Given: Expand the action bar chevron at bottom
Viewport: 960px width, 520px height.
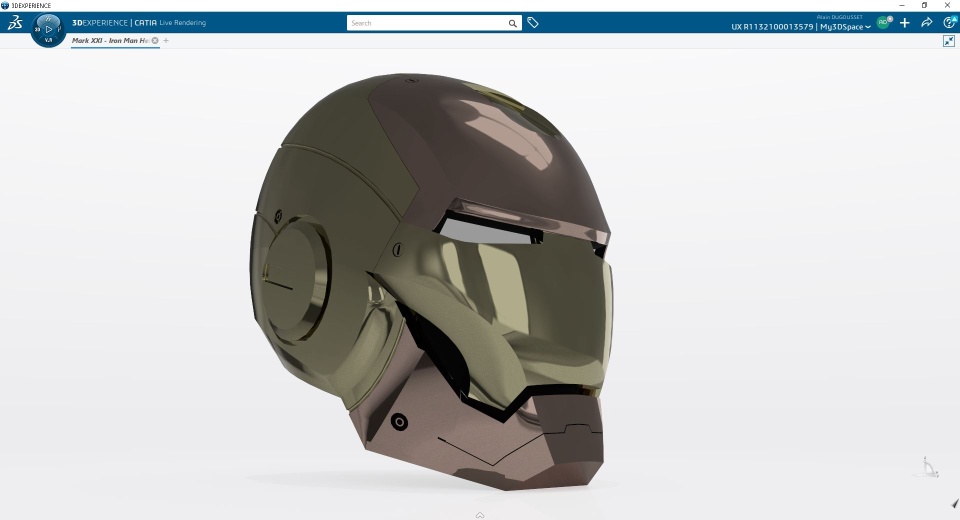Looking at the screenshot, I should point(480,515).
